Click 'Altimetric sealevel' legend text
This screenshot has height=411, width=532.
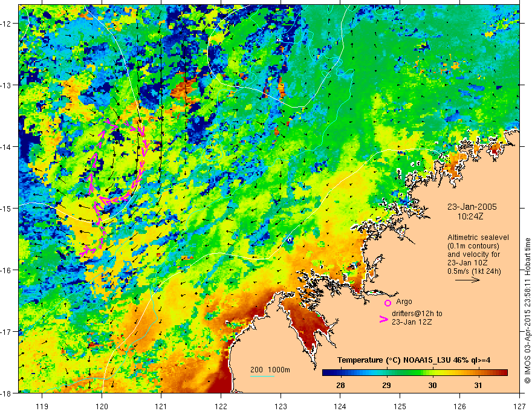(478, 238)
